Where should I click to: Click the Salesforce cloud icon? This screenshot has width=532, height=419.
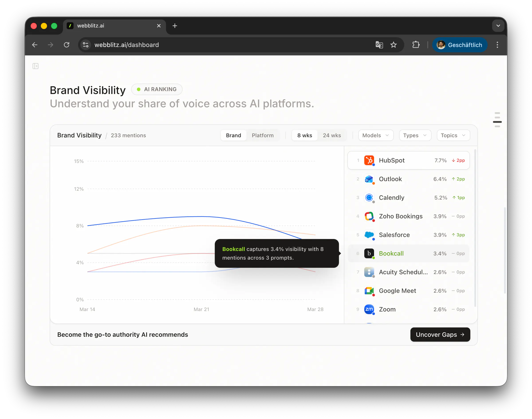(x=369, y=235)
